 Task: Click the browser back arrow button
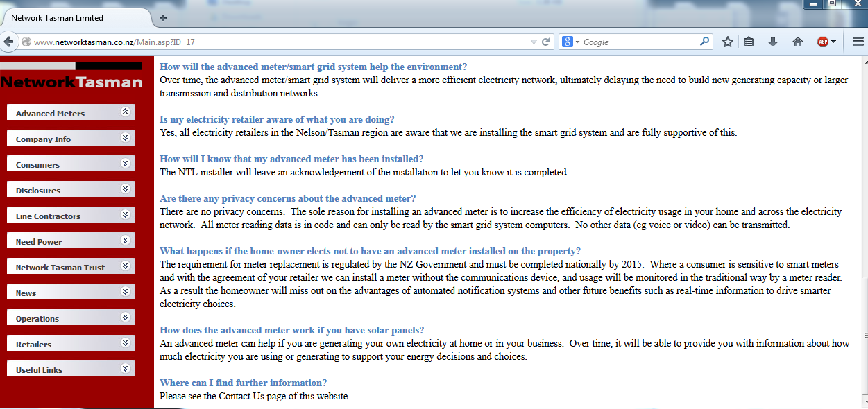click(x=9, y=42)
